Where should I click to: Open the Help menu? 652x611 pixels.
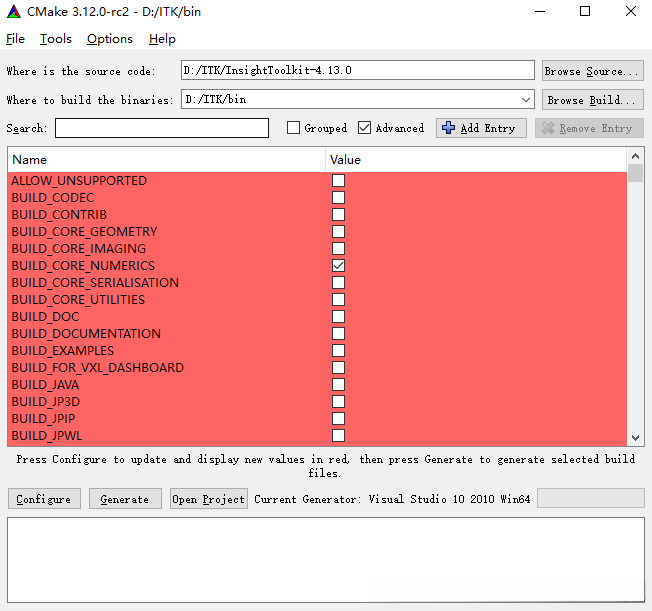pyautogui.click(x=162, y=39)
